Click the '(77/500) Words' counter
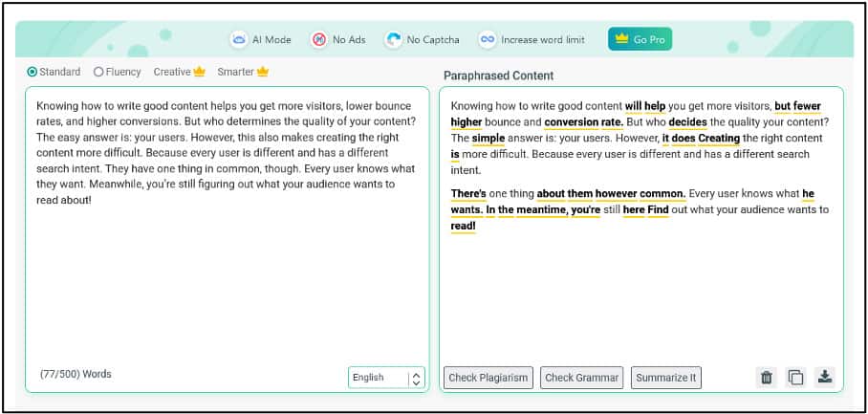868x414 pixels. pyautogui.click(x=76, y=374)
